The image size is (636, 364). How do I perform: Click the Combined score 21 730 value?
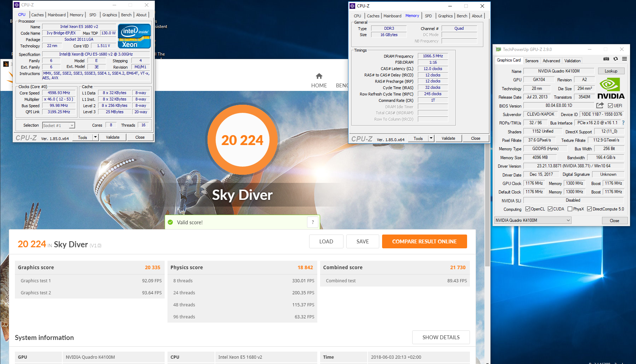click(458, 267)
